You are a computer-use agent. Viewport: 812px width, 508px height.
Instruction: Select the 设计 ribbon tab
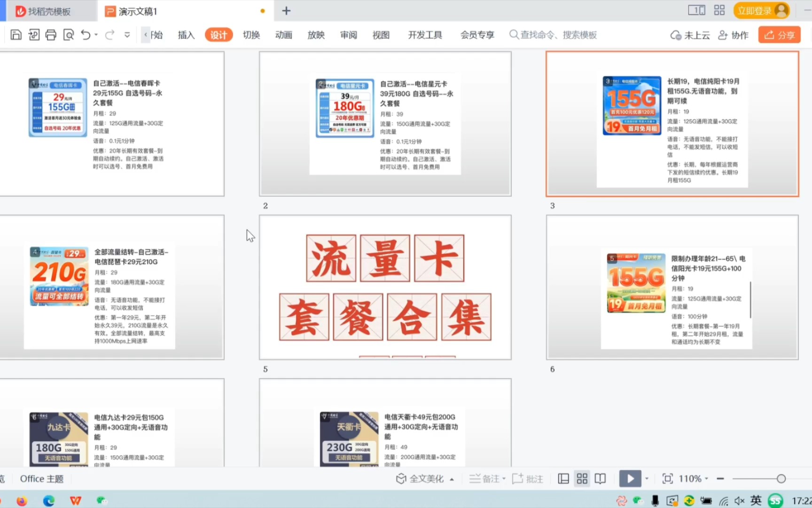point(219,35)
